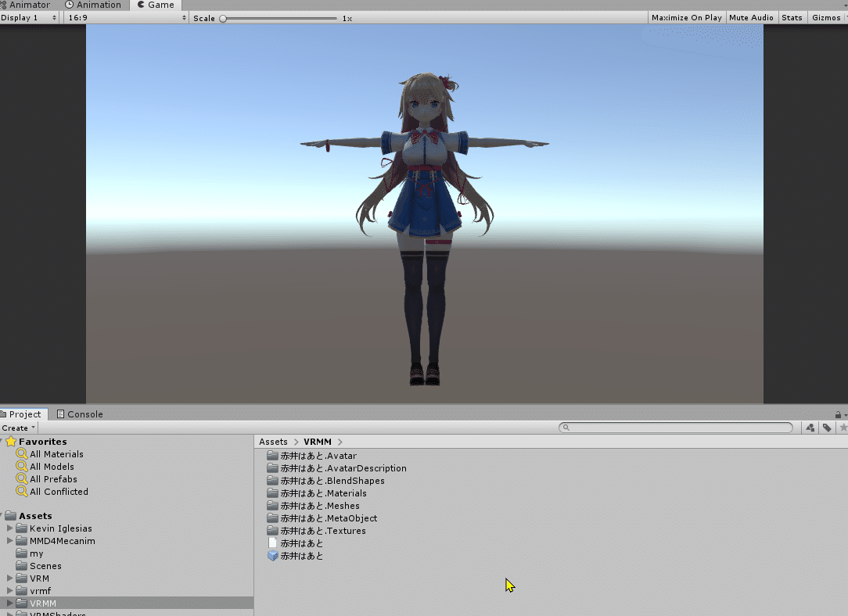The height and width of the screenshot is (616, 848).
Task: Click the 赤井はあと.Meshes folder icon
Action: tap(272, 505)
